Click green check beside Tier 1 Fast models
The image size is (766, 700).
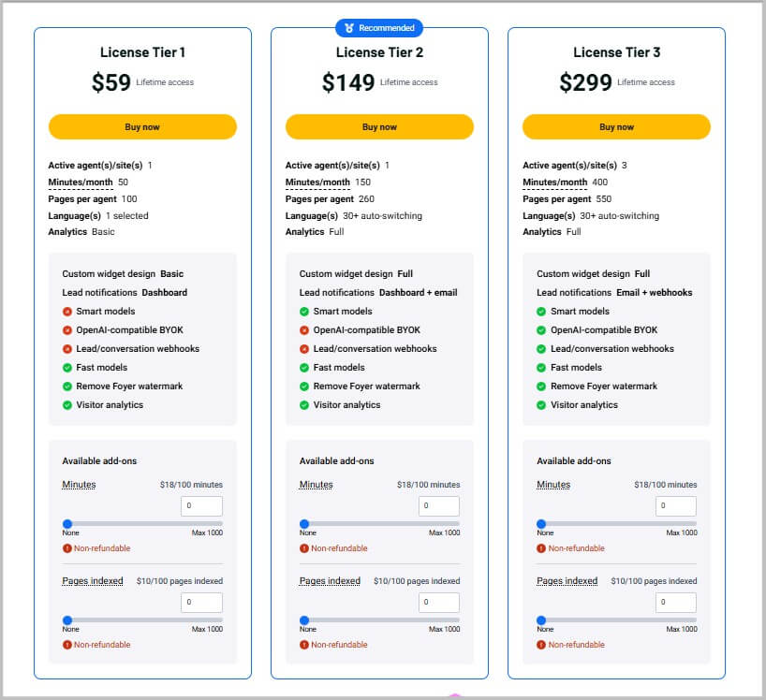pos(67,368)
